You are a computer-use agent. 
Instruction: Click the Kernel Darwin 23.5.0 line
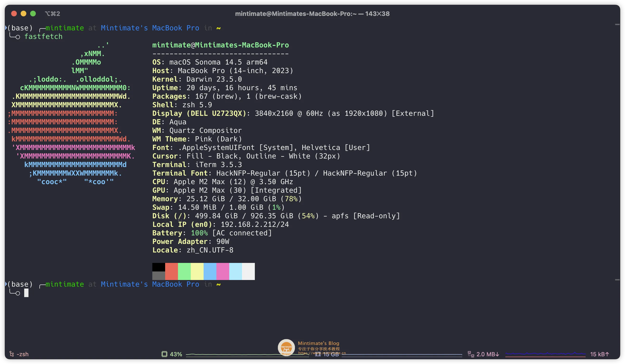[197, 79]
